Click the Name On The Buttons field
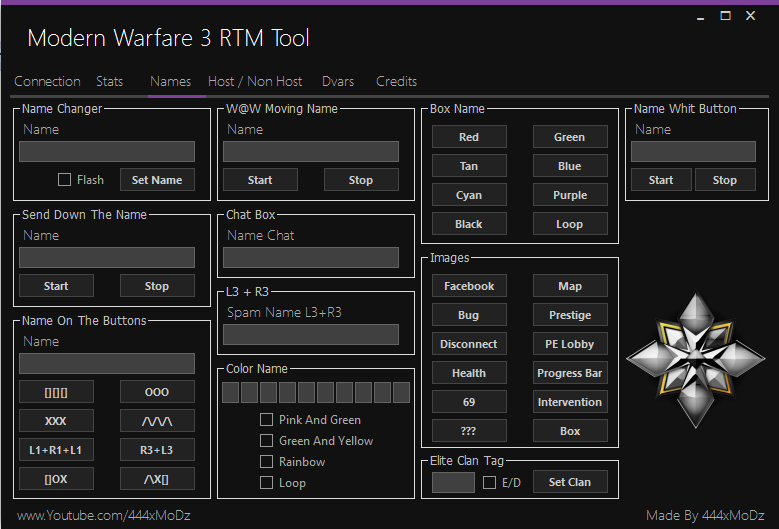This screenshot has width=779, height=529. pos(107,364)
